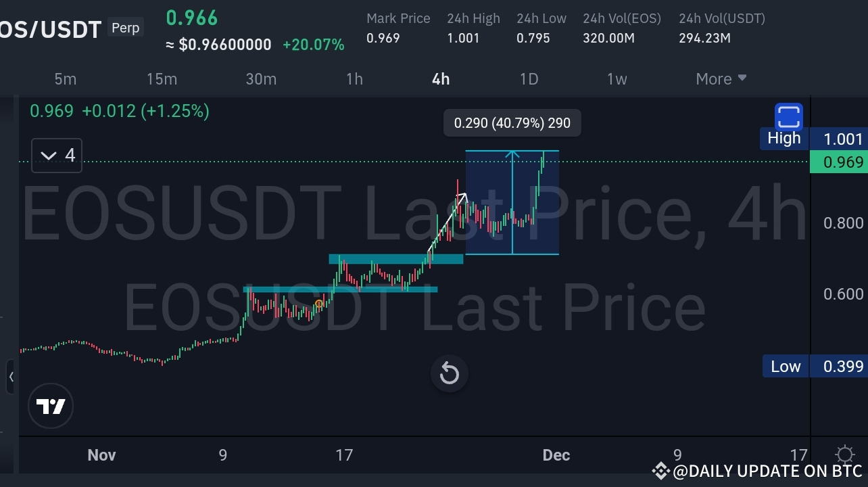Collapse the left panel using the edge chevron
Image resolution: width=868 pixels, height=487 pixels.
click(x=11, y=377)
